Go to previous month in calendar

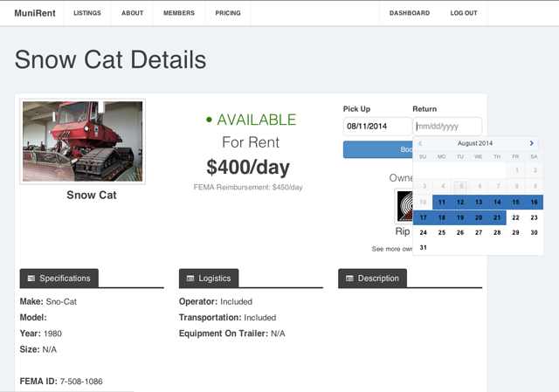(x=420, y=143)
